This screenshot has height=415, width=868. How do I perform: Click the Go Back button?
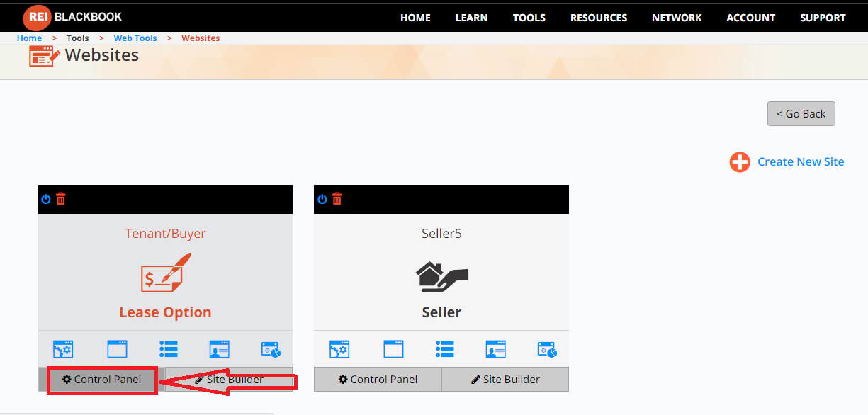801,114
